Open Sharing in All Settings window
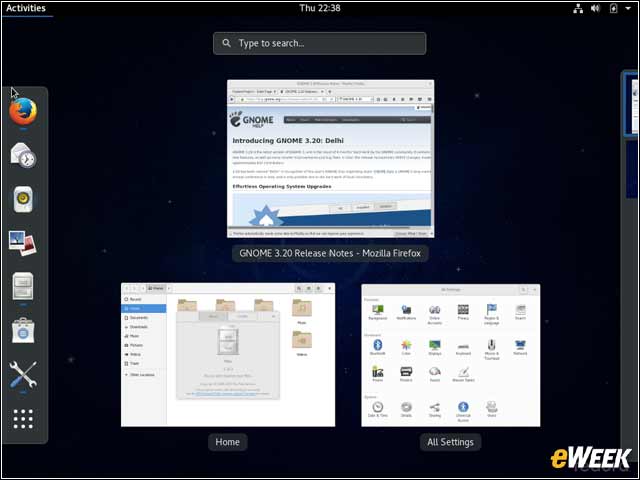Image resolution: width=640 pixels, height=480 pixels. [x=435, y=409]
